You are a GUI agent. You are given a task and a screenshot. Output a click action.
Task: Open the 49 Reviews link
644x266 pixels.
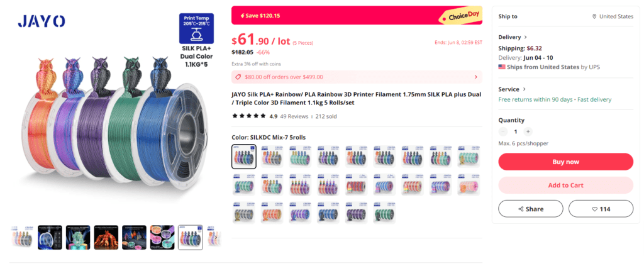294,116
